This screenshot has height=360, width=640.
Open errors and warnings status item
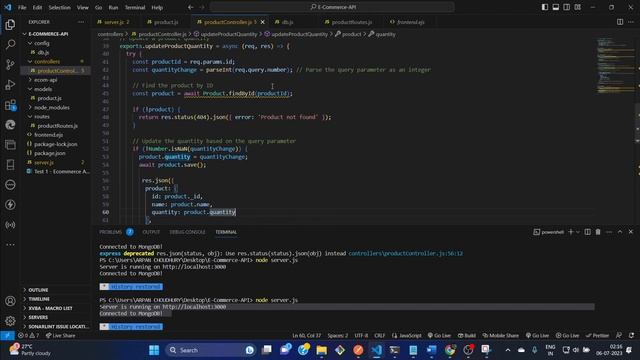tap(29, 336)
